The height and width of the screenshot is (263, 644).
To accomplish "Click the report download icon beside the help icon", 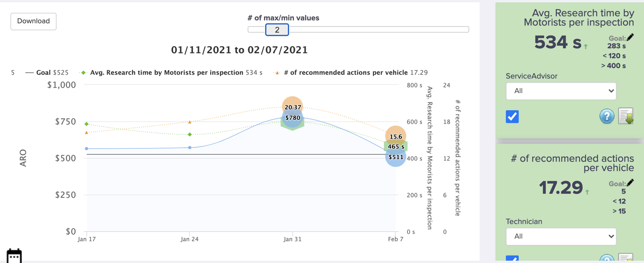I will pos(626,116).
